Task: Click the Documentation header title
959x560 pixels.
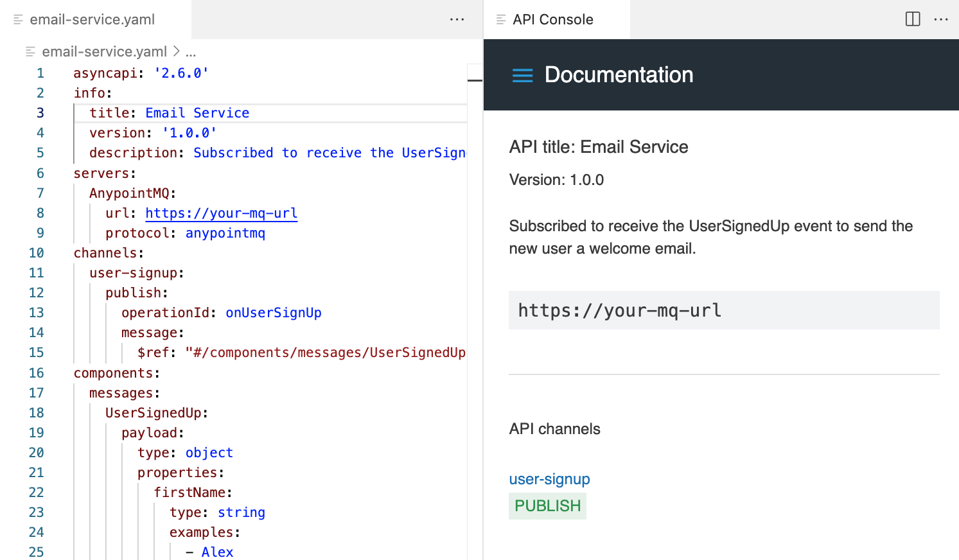Action: (x=619, y=75)
